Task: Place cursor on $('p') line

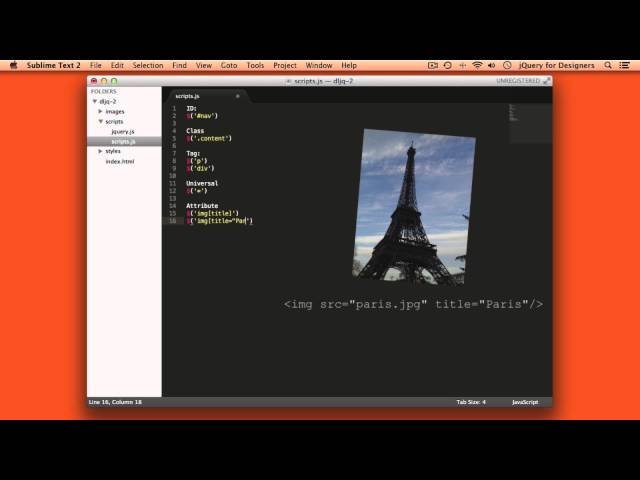Action: 197,161
